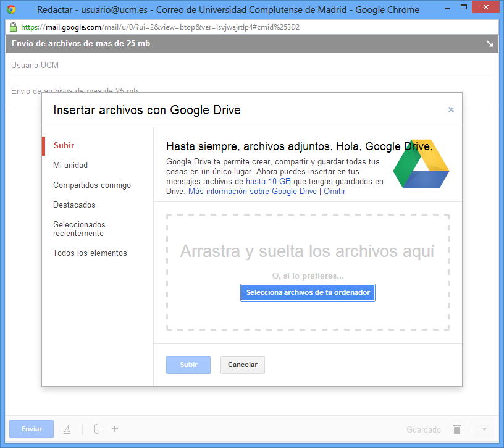Click the Omitir link
This screenshot has width=504, height=448.
(335, 192)
